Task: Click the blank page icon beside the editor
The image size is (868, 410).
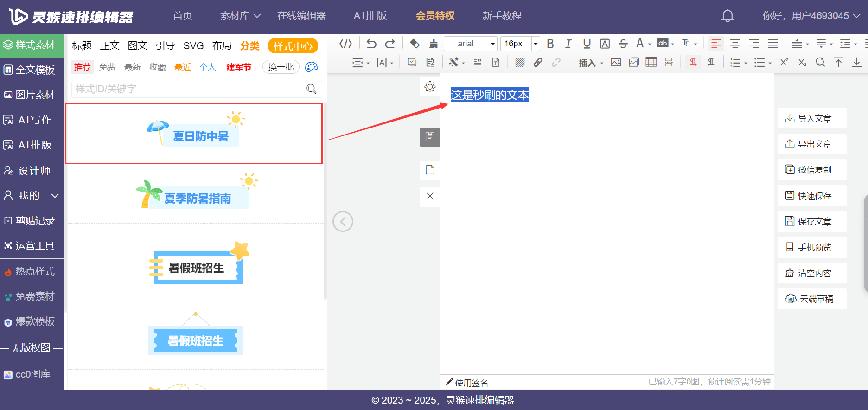Action: (430, 170)
